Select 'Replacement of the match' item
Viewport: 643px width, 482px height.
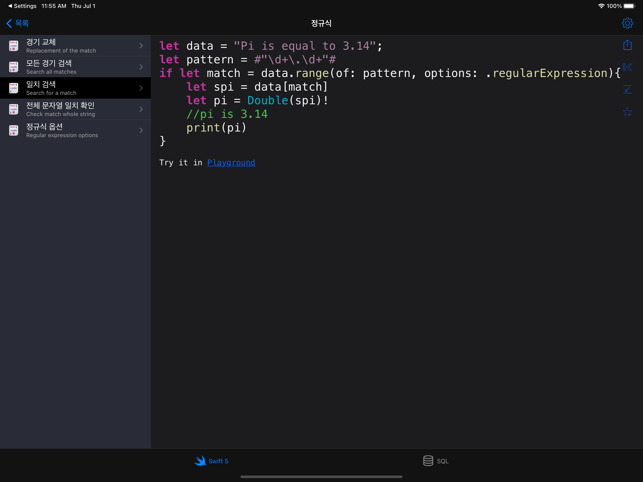[75, 46]
